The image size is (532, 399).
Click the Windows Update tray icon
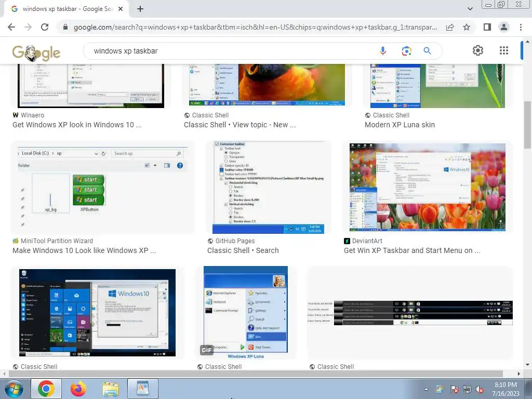[x=440, y=390]
